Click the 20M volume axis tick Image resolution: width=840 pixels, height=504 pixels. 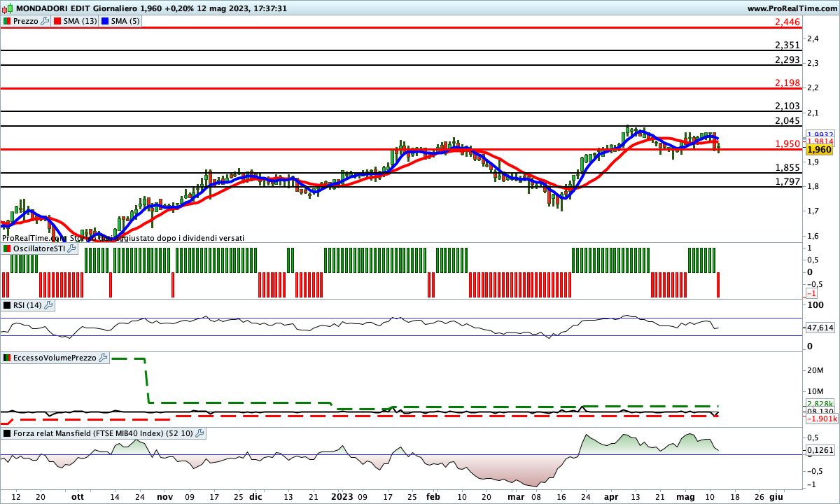(x=816, y=370)
